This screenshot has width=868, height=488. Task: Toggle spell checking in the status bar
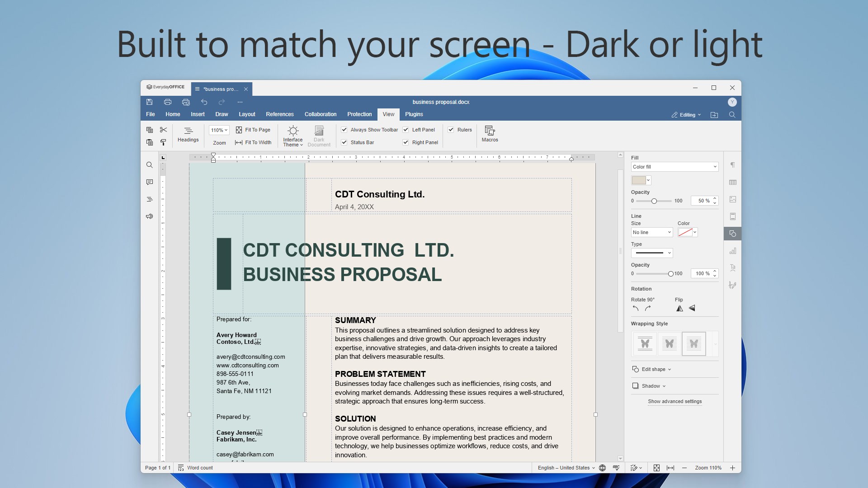click(616, 468)
